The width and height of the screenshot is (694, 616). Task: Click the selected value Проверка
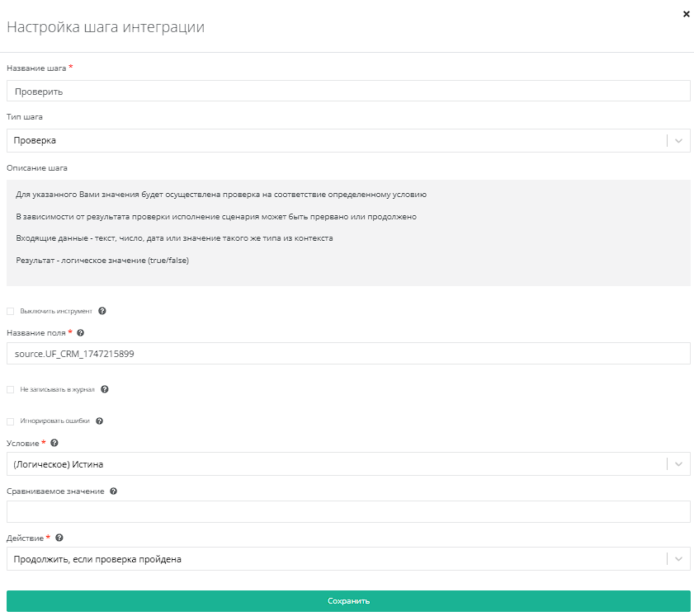pyautogui.click(x=35, y=141)
